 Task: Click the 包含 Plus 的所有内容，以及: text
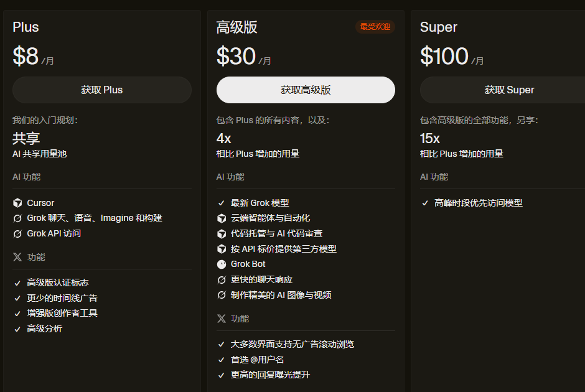click(x=273, y=120)
